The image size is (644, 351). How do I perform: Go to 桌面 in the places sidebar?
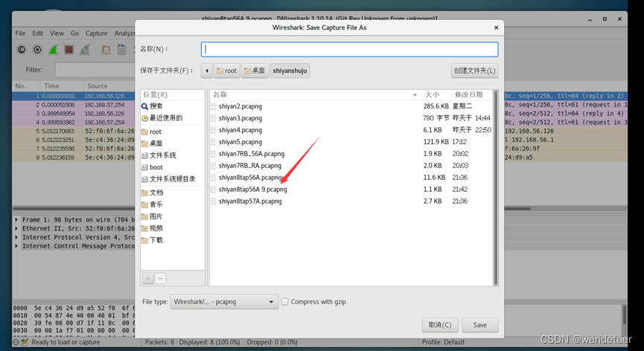(x=152, y=143)
